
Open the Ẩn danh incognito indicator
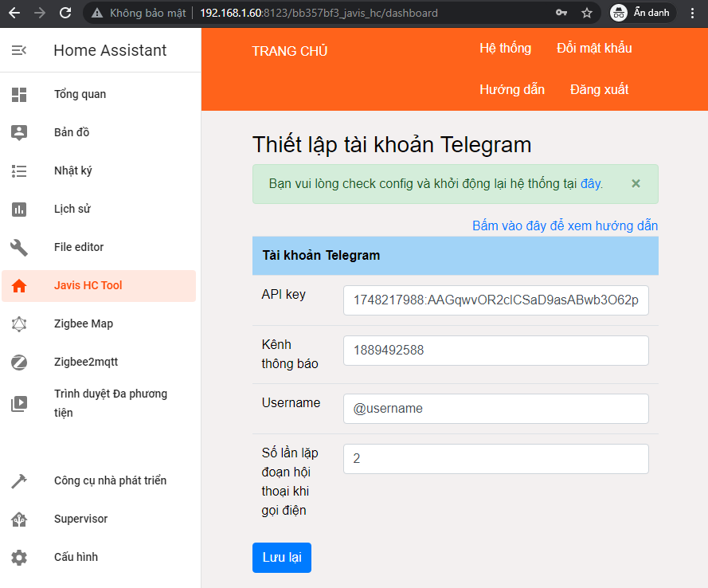pos(642,13)
